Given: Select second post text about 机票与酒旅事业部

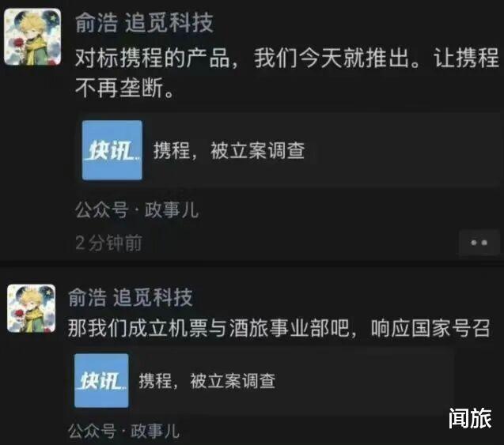Looking at the screenshot, I should click(279, 328).
